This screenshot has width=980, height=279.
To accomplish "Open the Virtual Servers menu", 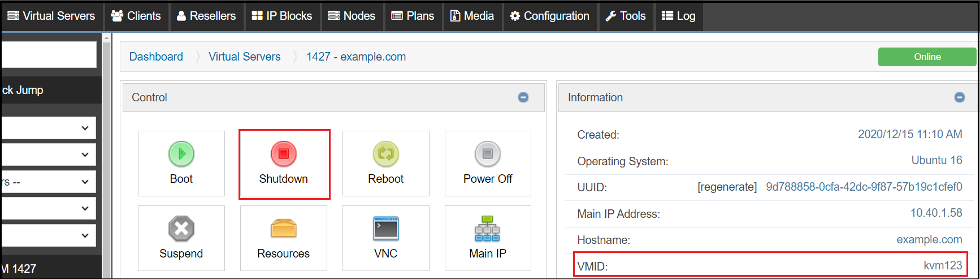I will (51, 16).
